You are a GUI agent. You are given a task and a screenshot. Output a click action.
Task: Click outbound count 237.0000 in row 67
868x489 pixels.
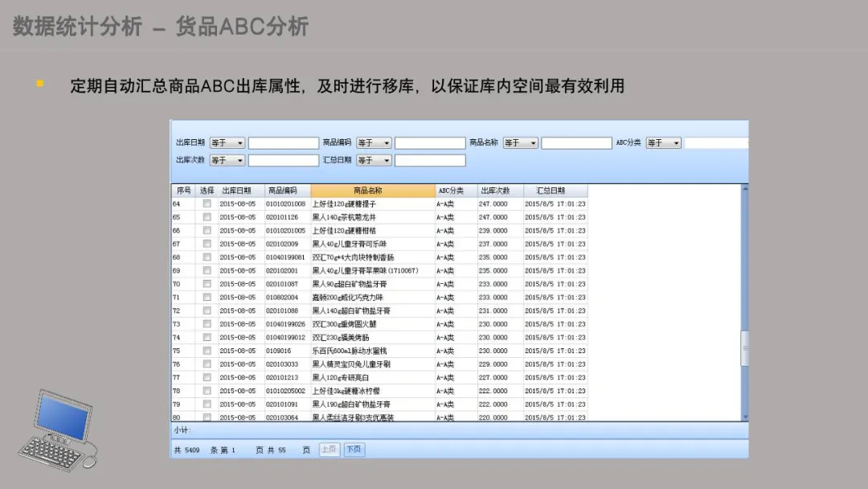(x=493, y=244)
